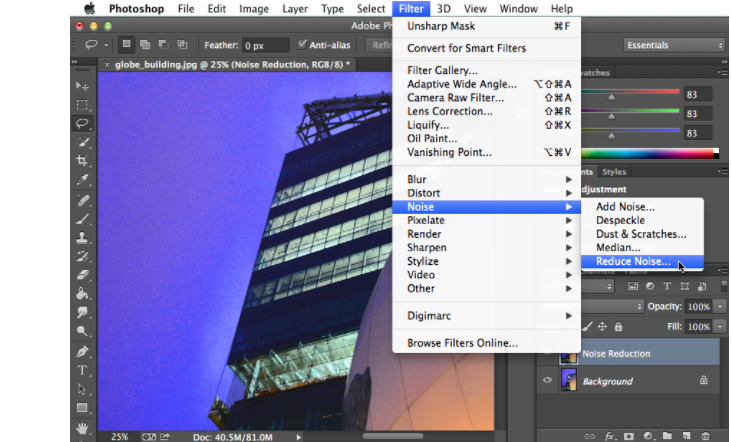Toggle the Anti-alias checkbox
731x442 pixels.
point(303,45)
